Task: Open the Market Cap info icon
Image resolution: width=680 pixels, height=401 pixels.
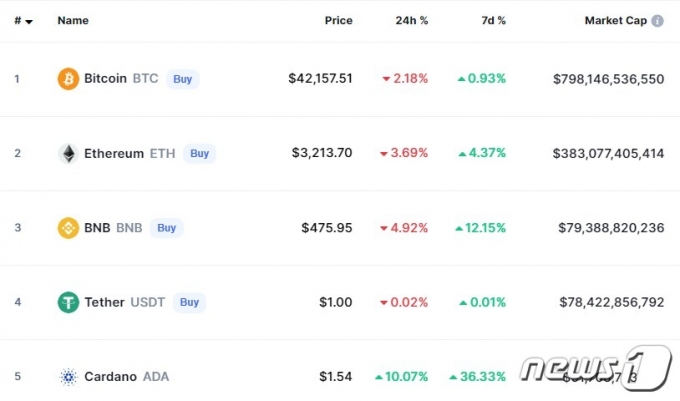Action: (657, 21)
